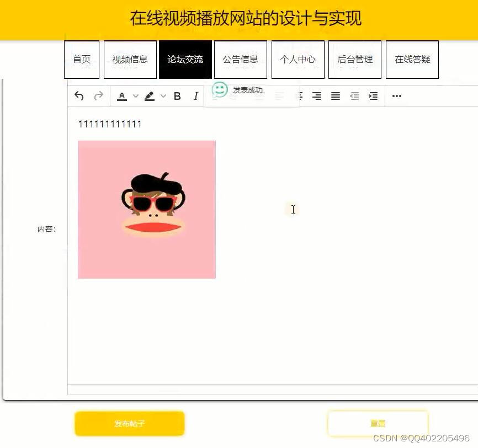Apply bold formatting with the B icon
This screenshot has height=448, width=478.
[177, 96]
